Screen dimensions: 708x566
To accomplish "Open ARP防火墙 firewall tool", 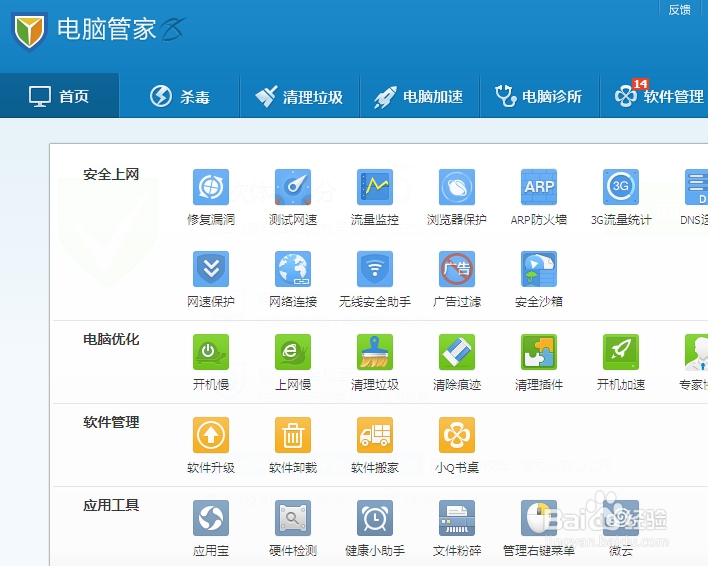I will (539, 187).
